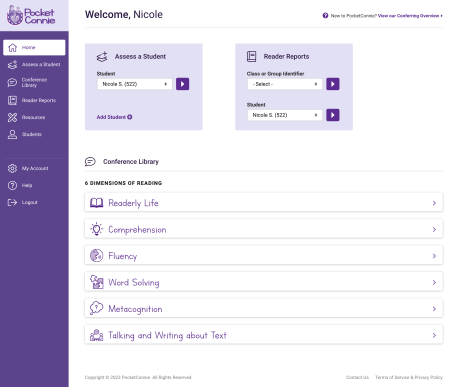Run report for Class or Group go button
The image size is (459, 387).
(333, 84)
